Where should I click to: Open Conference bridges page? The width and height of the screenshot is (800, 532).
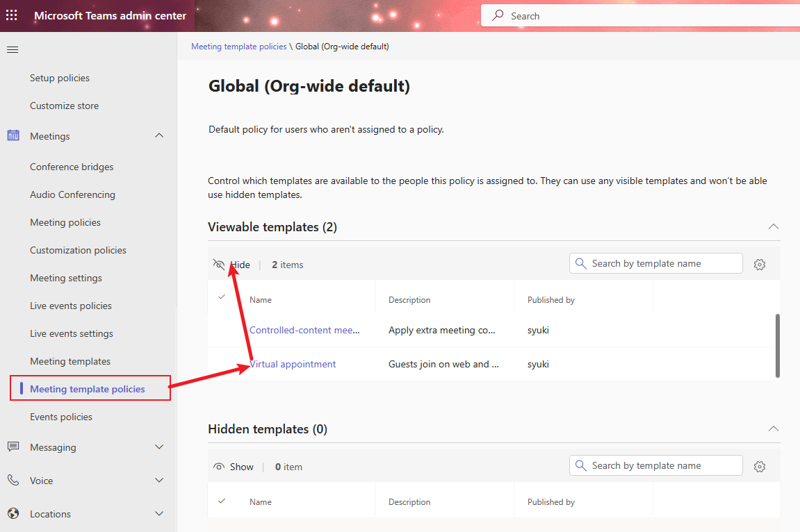(x=72, y=167)
